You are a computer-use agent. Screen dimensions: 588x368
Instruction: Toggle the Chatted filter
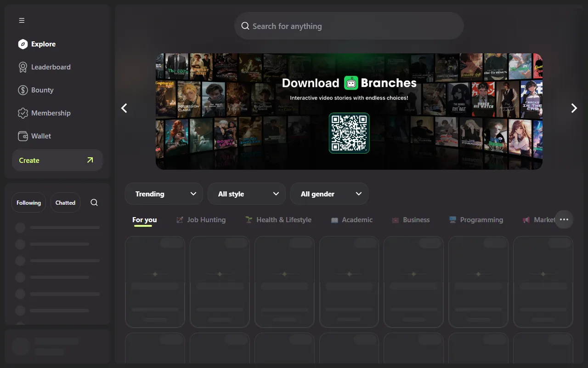click(x=65, y=202)
